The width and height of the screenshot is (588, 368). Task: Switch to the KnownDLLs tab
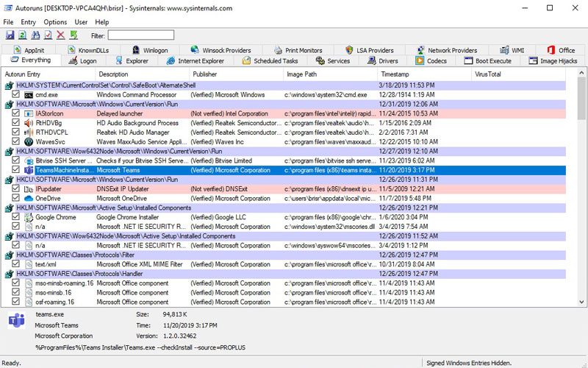tap(88, 50)
